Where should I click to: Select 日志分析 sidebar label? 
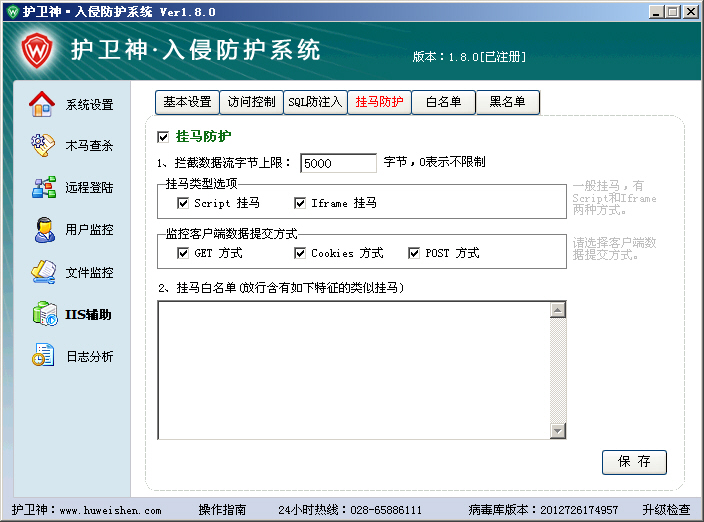coord(89,356)
